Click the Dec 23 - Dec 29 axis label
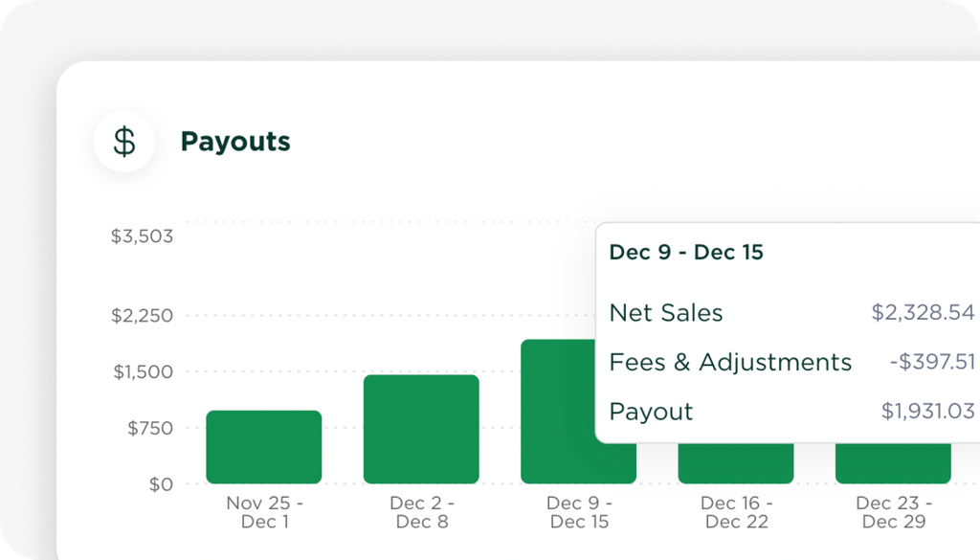980x560 pixels. [x=893, y=512]
